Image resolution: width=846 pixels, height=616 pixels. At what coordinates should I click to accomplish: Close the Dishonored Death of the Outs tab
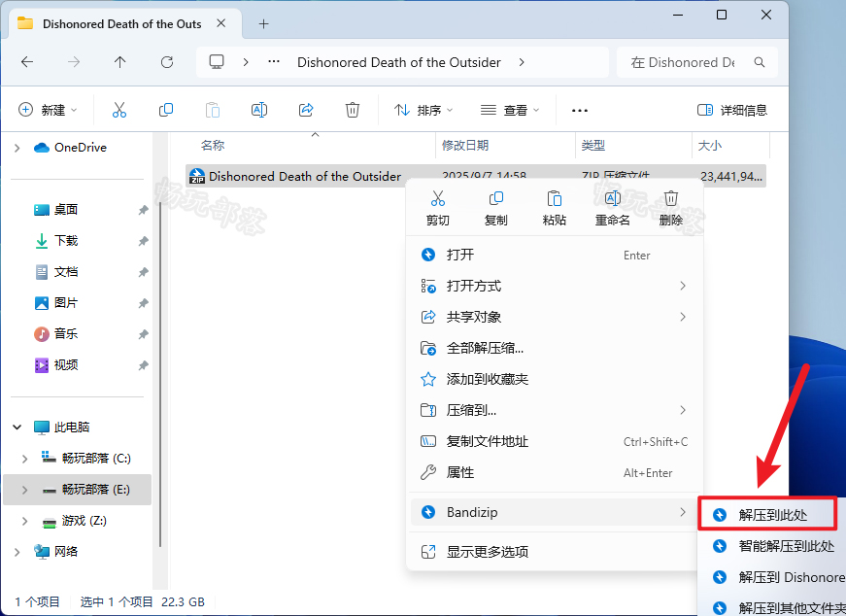tap(221, 23)
